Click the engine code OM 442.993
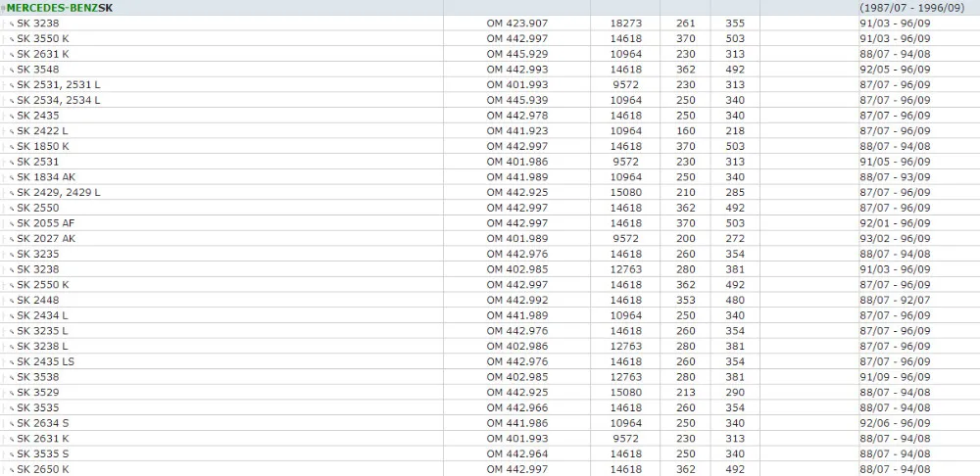Screen dimensions: 980x476 (x=516, y=70)
